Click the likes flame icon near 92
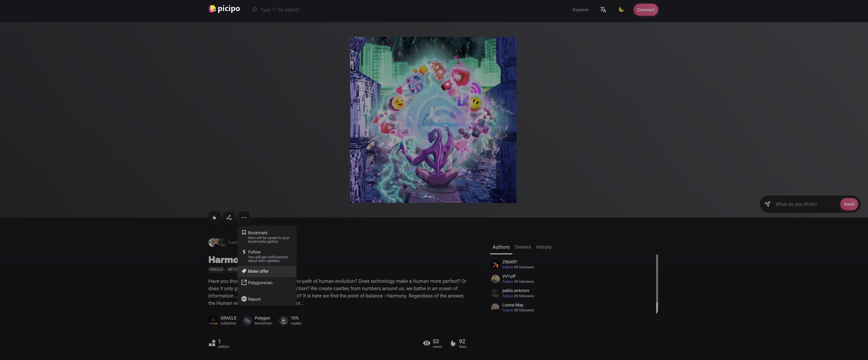868x360 pixels. [453, 343]
